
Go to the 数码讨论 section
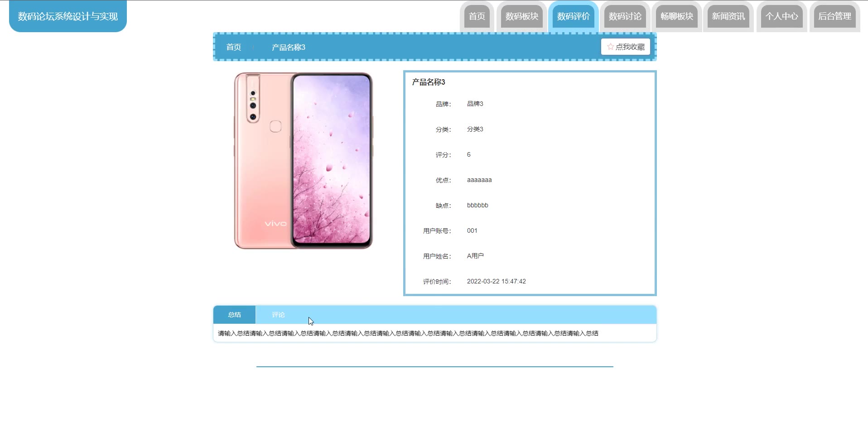[x=625, y=16]
